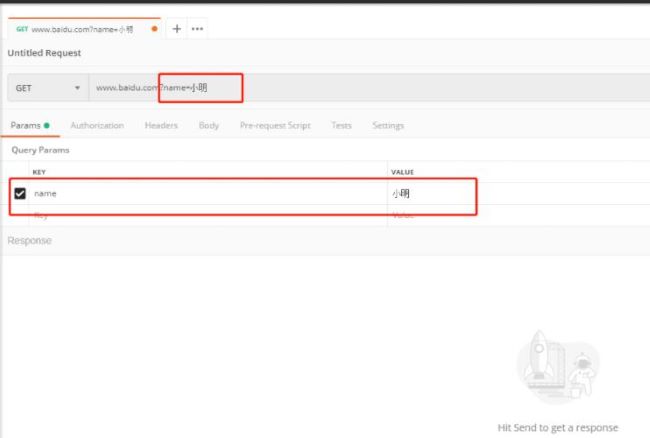Click the green dot beside Params

tap(47, 126)
